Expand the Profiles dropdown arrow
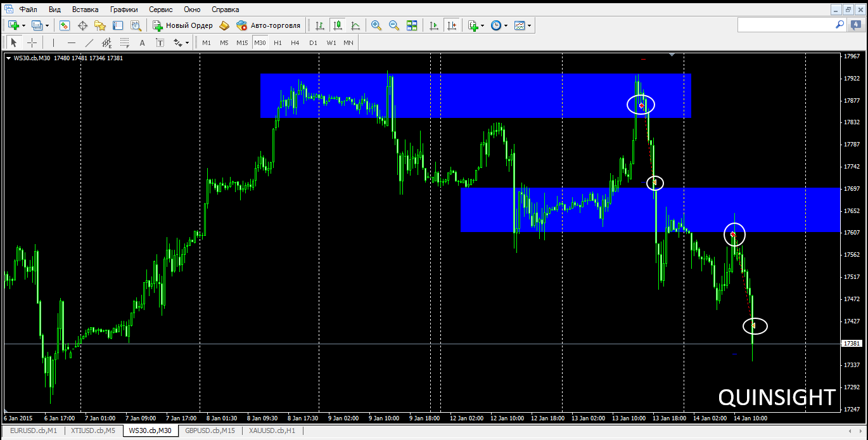Viewport: 868px width, 440px height. point(47,26)
